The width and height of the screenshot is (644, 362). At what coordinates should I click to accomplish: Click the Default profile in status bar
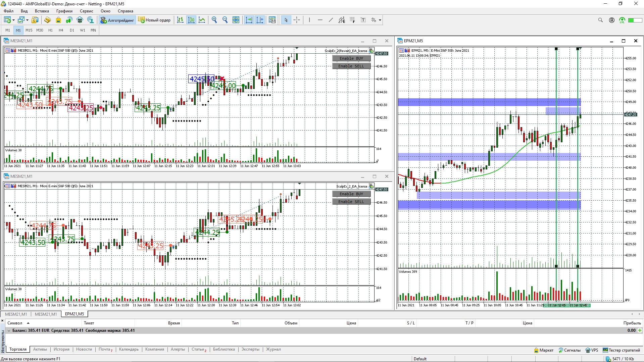420,359
